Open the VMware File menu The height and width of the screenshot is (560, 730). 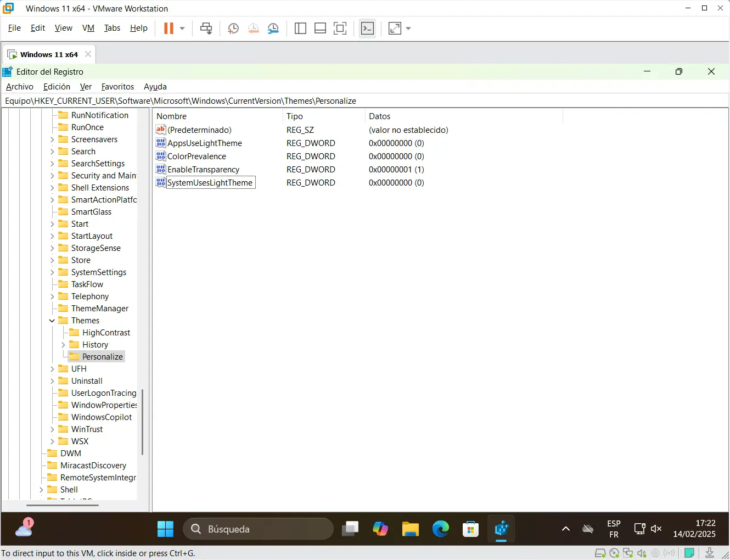coord(14,28)
